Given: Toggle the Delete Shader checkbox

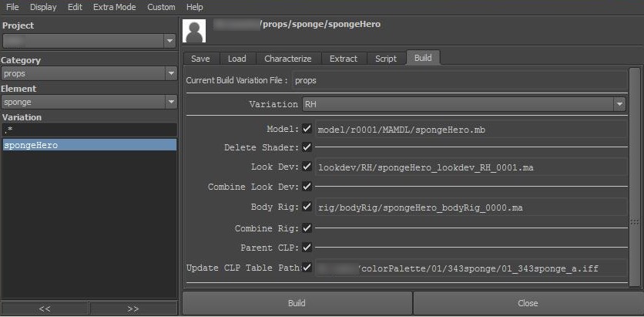Looking at the screenshot, I should [x=307, y=147].
